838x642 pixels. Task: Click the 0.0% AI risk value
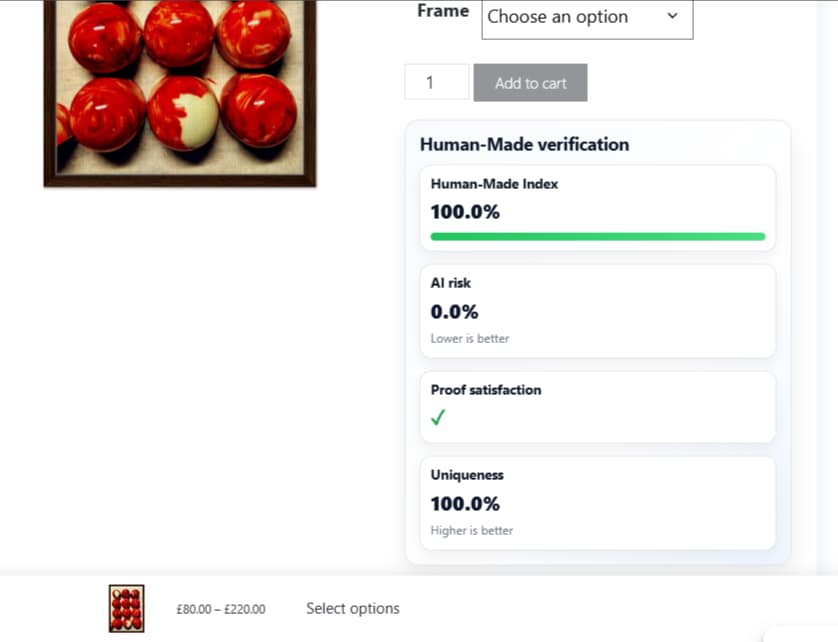(454, 312)
